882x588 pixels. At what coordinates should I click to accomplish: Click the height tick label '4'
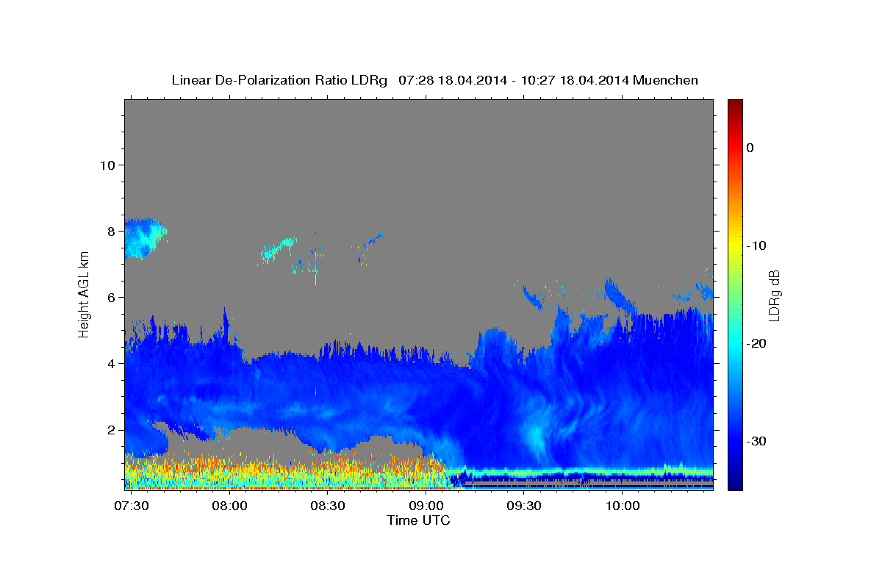(x=111, y=363)
